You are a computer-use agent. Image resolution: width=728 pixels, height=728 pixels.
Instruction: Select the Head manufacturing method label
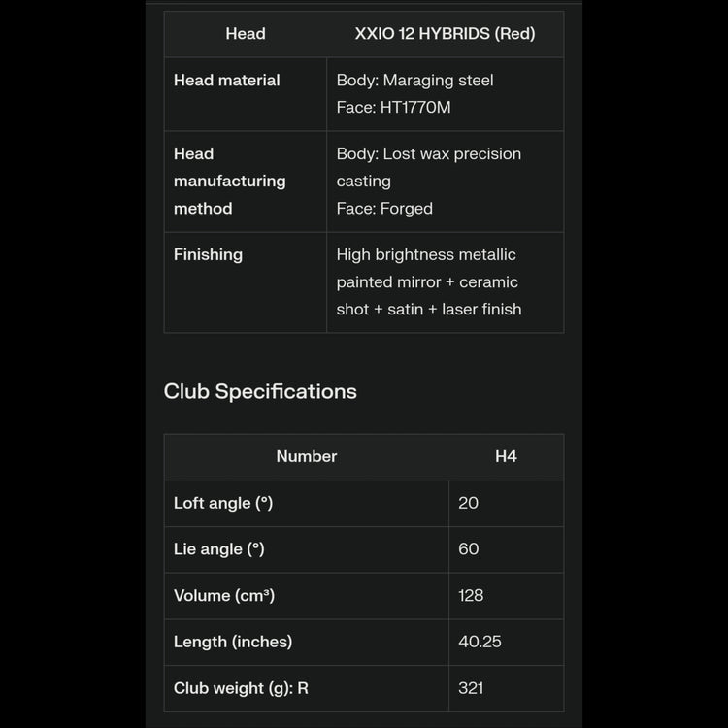tap(230, 182)
